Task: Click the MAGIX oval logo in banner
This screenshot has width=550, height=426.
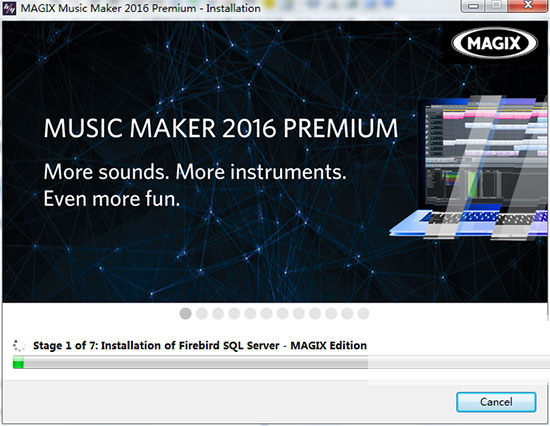Action: [494, 43]
